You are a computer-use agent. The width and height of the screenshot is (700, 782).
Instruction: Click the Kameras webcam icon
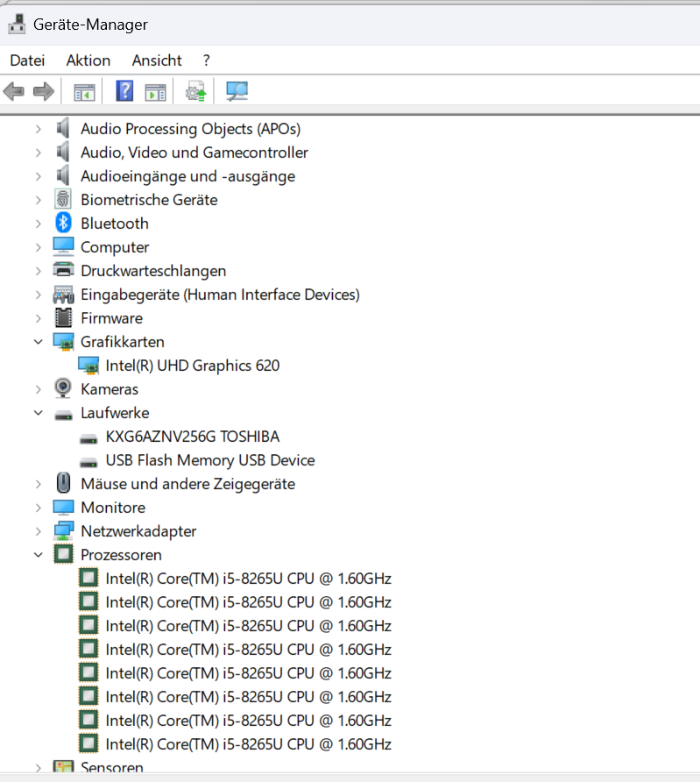(63, 388)
